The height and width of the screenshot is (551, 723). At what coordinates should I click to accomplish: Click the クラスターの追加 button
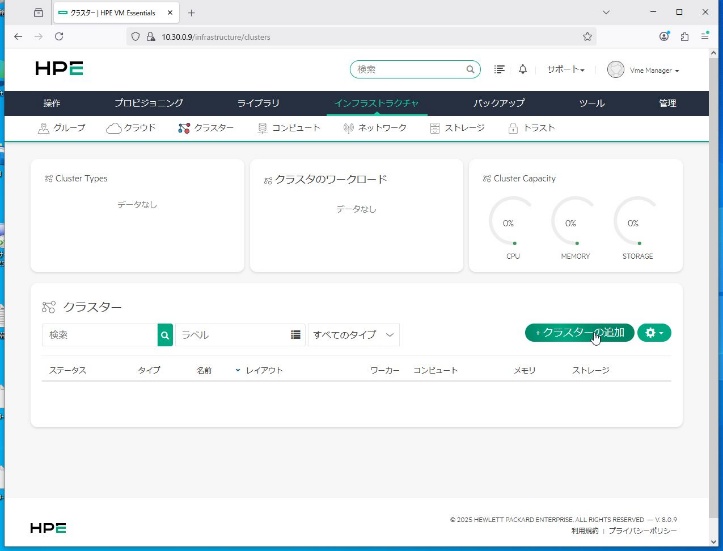coord(580,332)
